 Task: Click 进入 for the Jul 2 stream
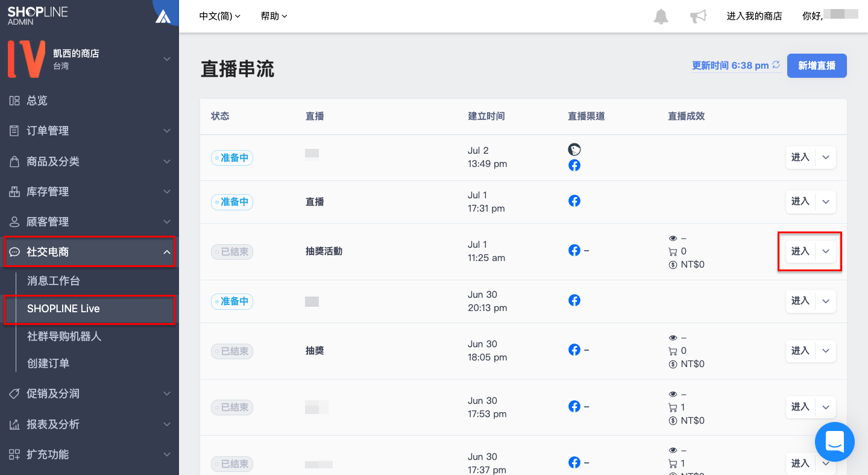coord(800,157)
